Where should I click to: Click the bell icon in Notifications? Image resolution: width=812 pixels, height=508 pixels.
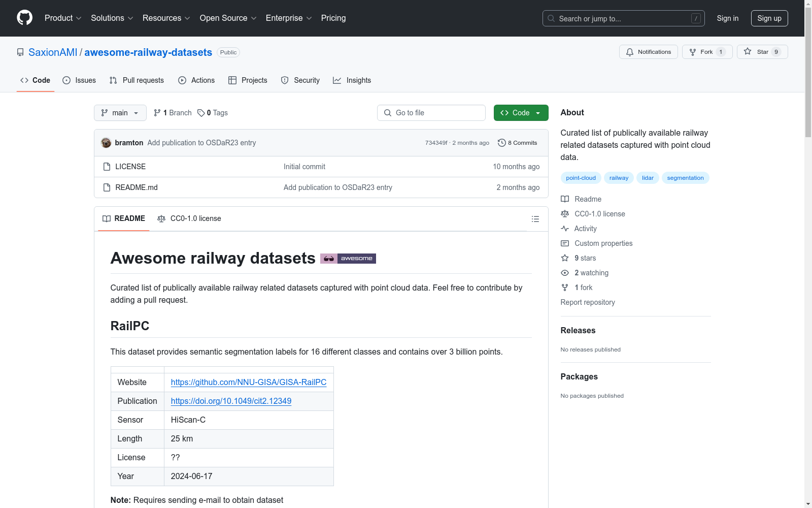[630, 52]
